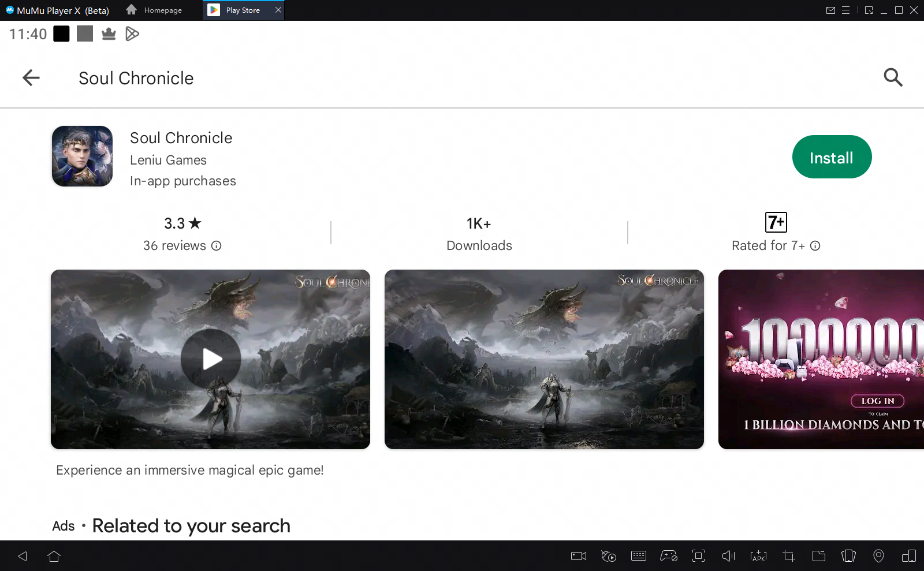Open the operation recorder tool
The width and height of the screenshot is (924, 571).
tap(609, 556)
